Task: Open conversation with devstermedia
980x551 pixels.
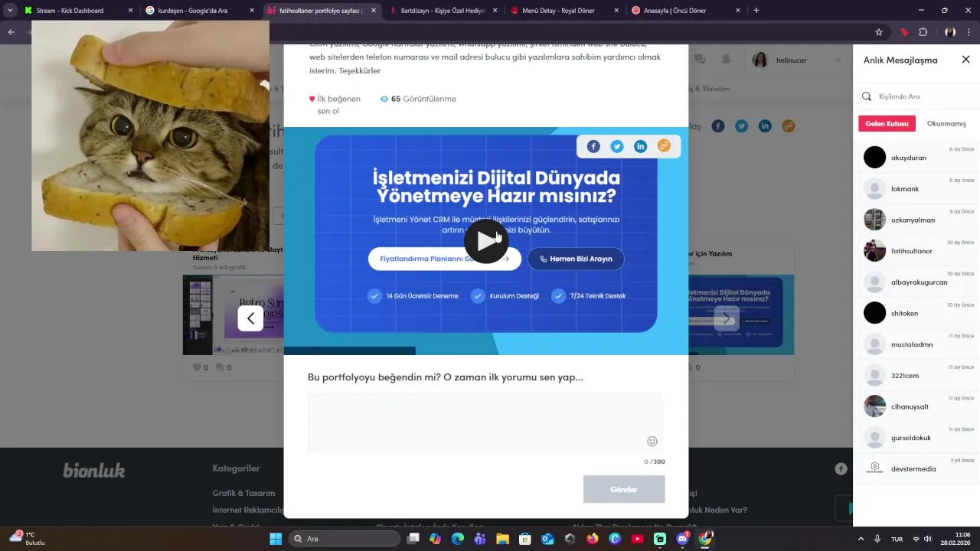Action: (x=916, y=468)
